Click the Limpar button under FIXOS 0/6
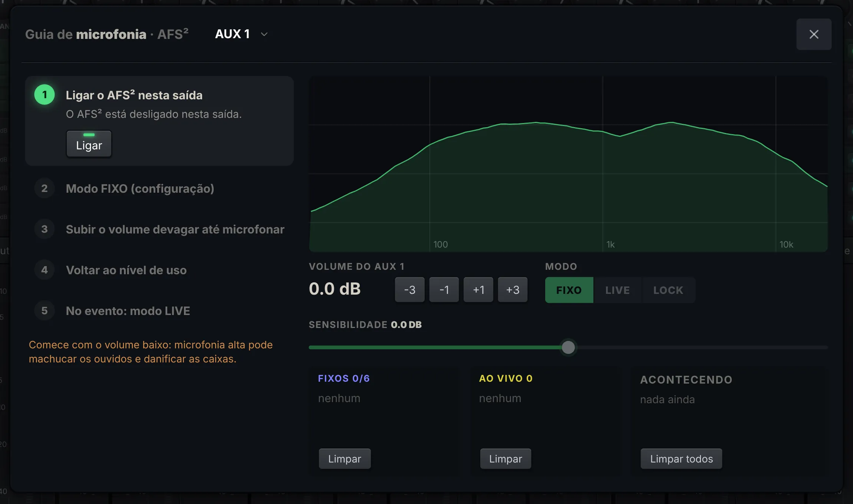 345,458
